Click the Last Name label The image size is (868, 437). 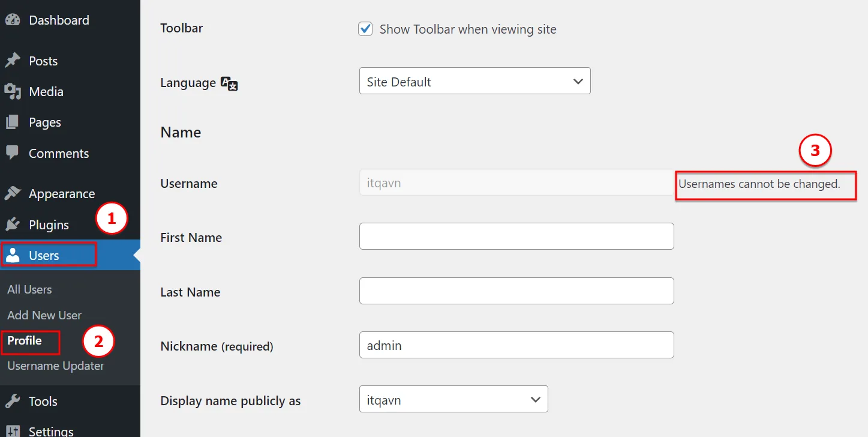coord(190,292)
